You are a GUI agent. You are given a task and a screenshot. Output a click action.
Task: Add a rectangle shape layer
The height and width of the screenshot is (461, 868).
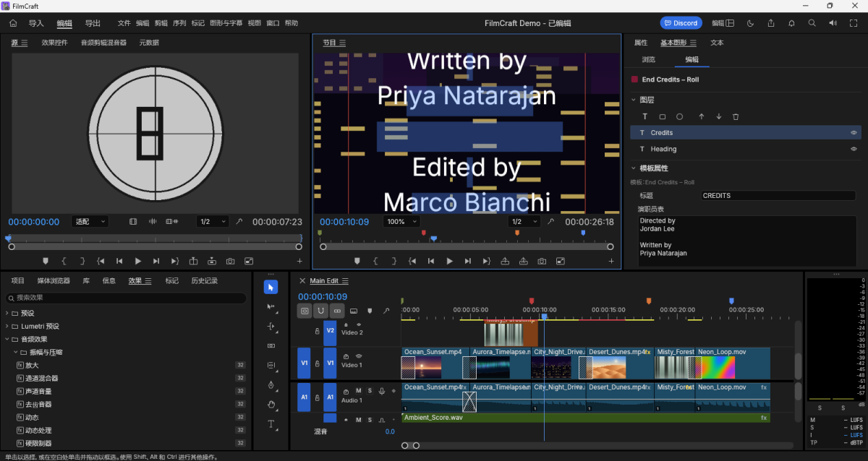coord(663,116)
